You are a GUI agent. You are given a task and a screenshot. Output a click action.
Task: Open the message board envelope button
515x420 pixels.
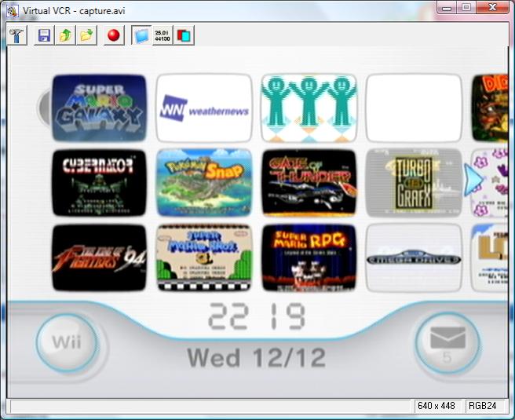[x=447, y=343]
